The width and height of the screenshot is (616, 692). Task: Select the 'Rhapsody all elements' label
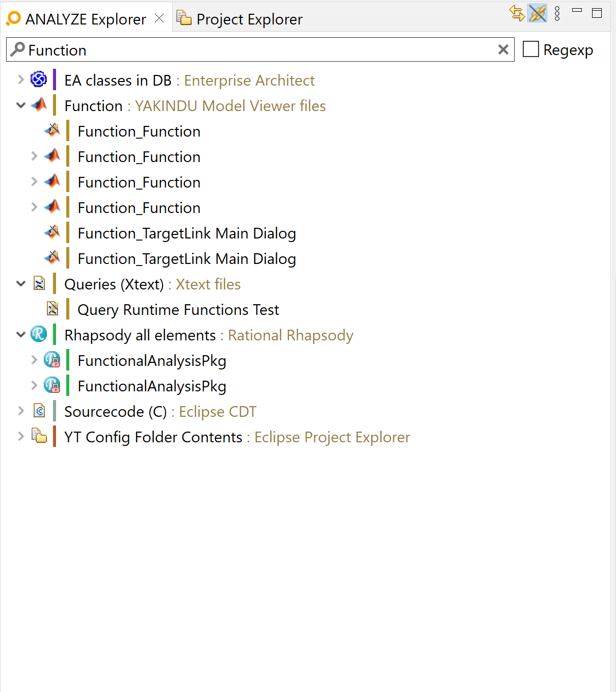(x=140, y=335)
